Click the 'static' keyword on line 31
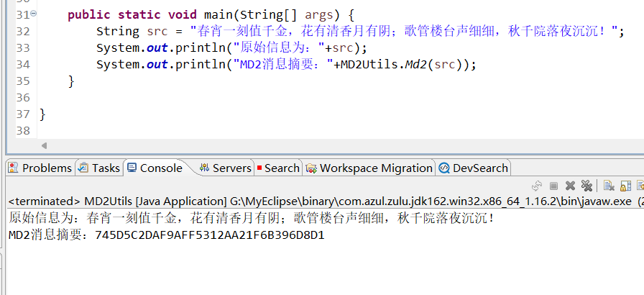 click(x=139, y=15)
